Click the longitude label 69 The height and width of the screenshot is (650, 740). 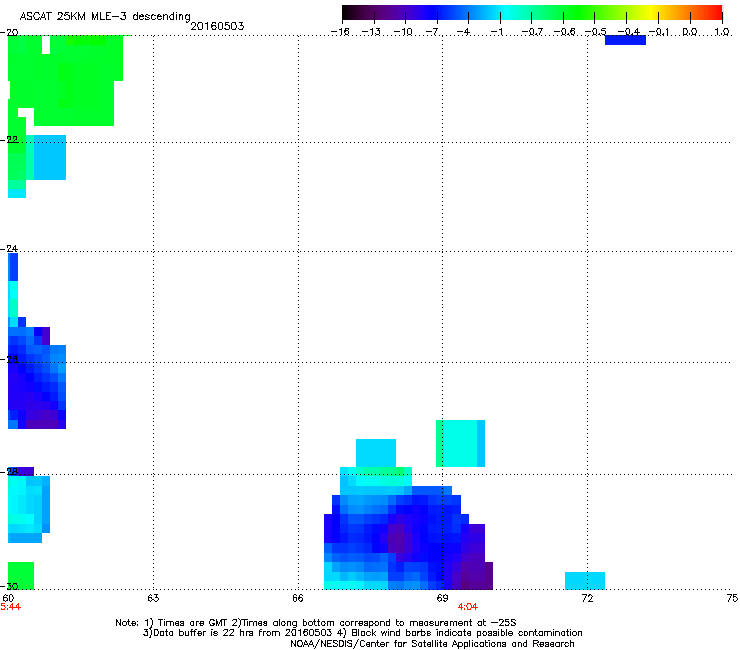(442, 598)
